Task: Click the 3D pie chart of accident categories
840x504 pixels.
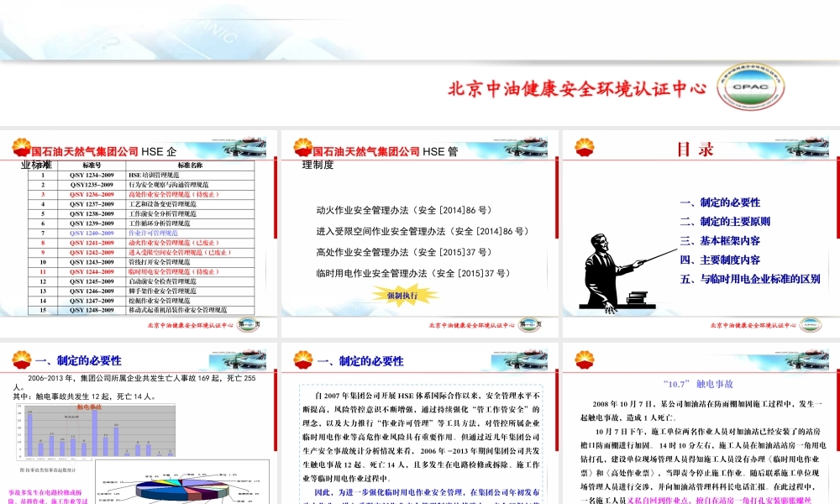Action: point(182,484)
